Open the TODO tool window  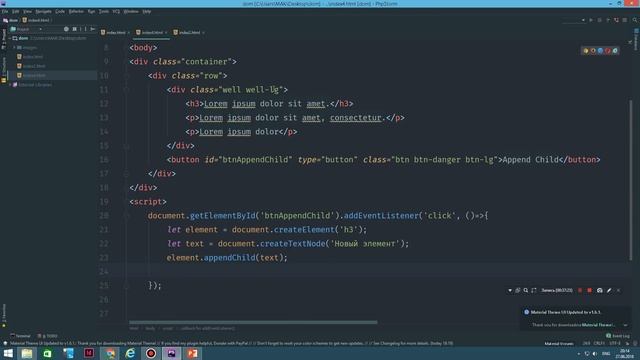48,336
